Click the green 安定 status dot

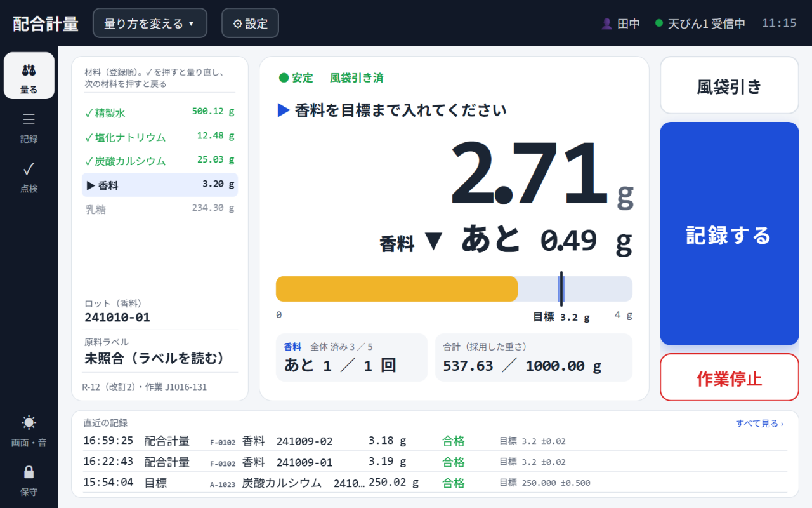[x=284, y=78]
